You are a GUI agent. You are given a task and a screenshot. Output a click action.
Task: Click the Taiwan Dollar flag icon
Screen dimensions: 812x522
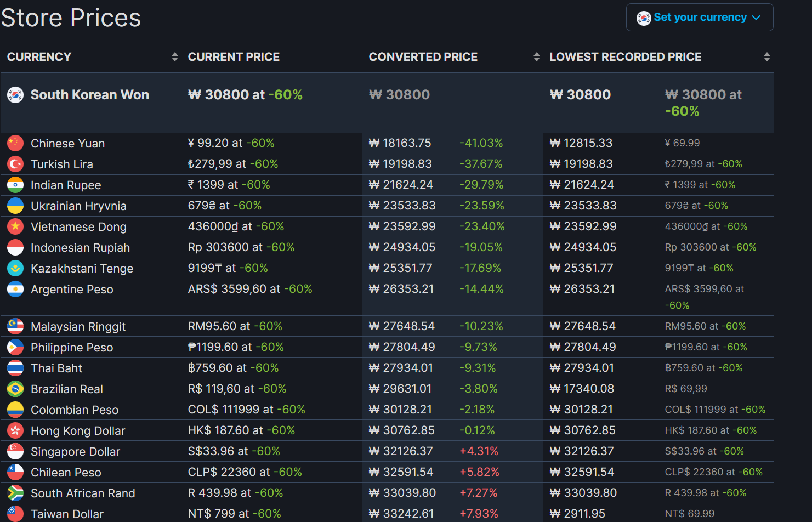[15, 514]
